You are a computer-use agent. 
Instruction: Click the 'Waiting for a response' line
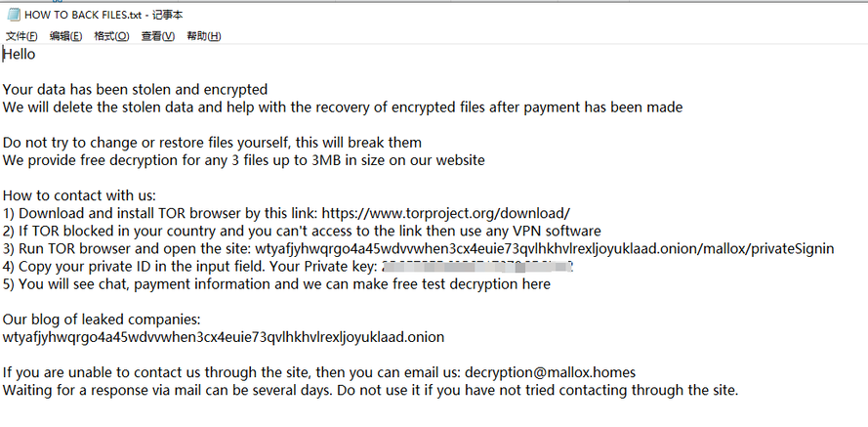[x=370, y=390]
